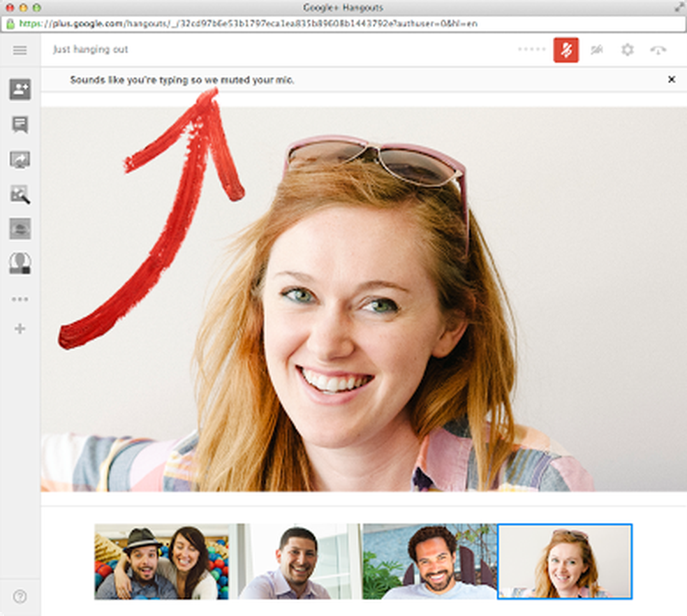The width and height of the screenshot is (687, 616).
Task: Toggle the sidebar hamburger menu
Action: pyautogui.click(x=20, y=50)
